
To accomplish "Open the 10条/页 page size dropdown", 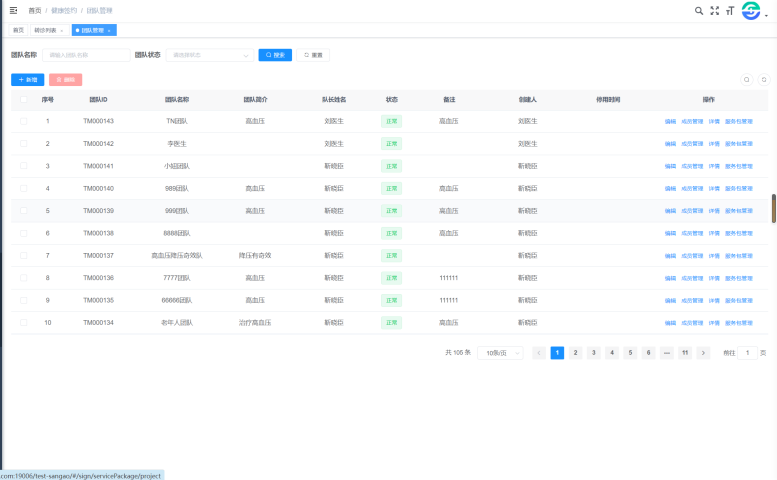I will pyautogui.click(x=500, y=353).
